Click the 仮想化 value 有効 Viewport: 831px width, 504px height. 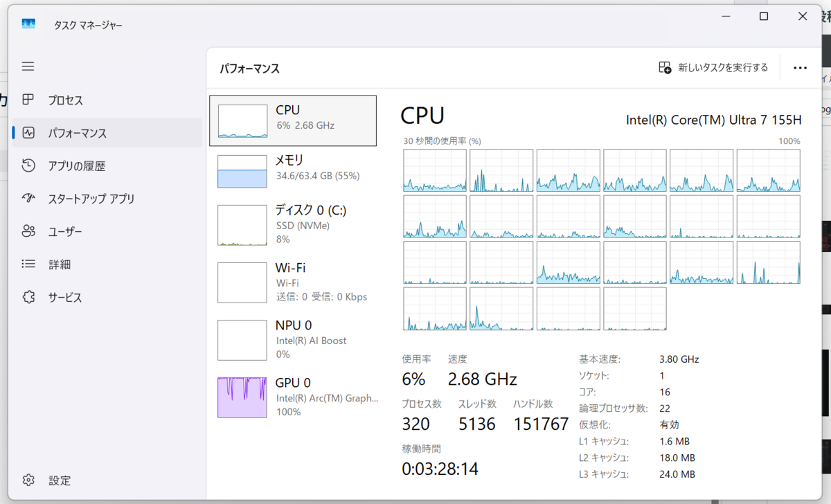[670, 424]
